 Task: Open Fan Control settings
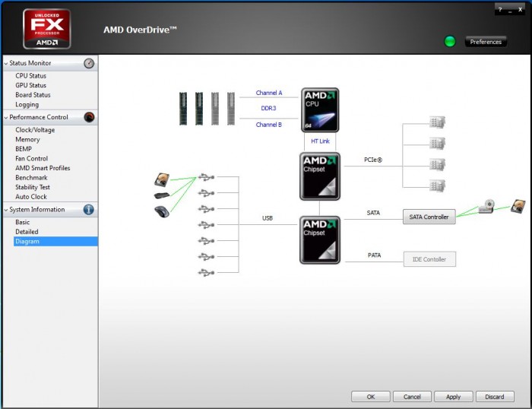tap(32, 158)
